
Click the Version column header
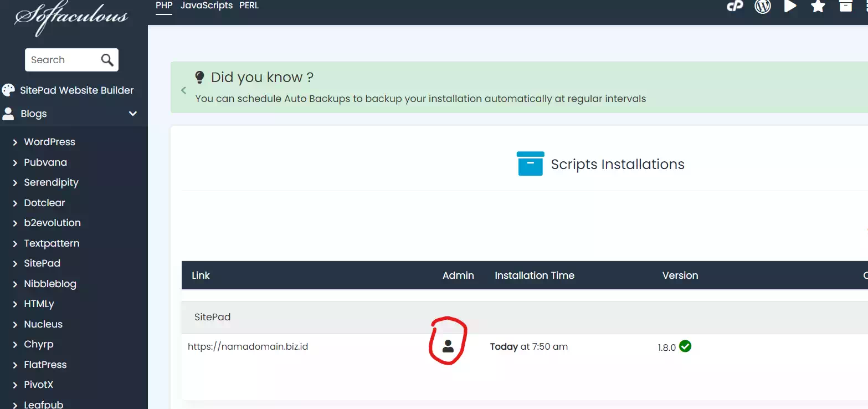click(680, 275)
